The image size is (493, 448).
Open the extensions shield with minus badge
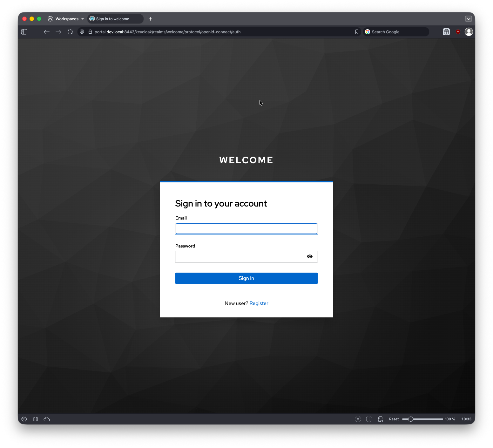point(458,32)
